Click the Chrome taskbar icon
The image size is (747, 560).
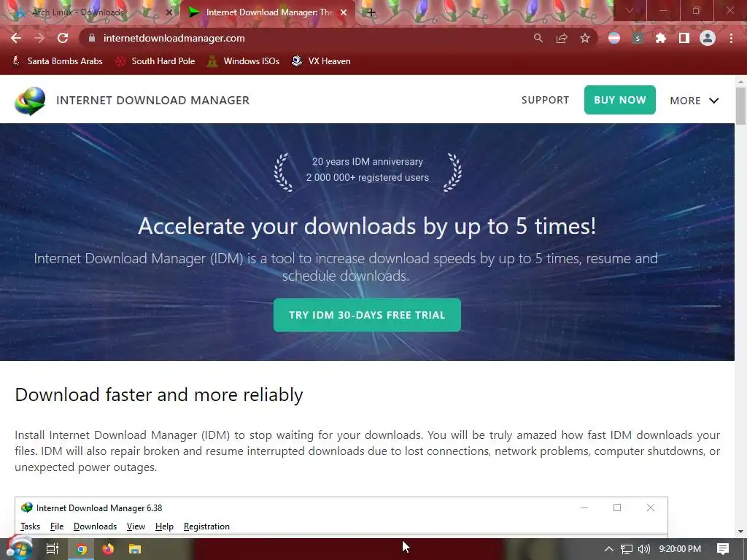click(x=82, y=549)
